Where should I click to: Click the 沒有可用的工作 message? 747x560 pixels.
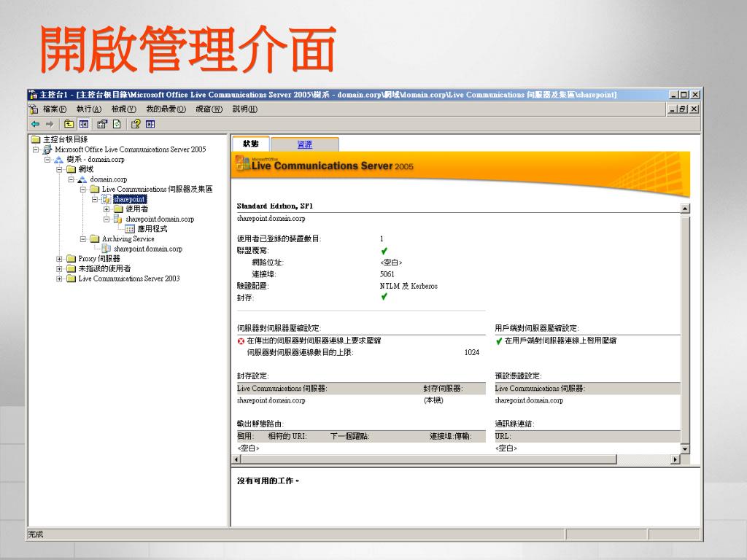[268, 481]
